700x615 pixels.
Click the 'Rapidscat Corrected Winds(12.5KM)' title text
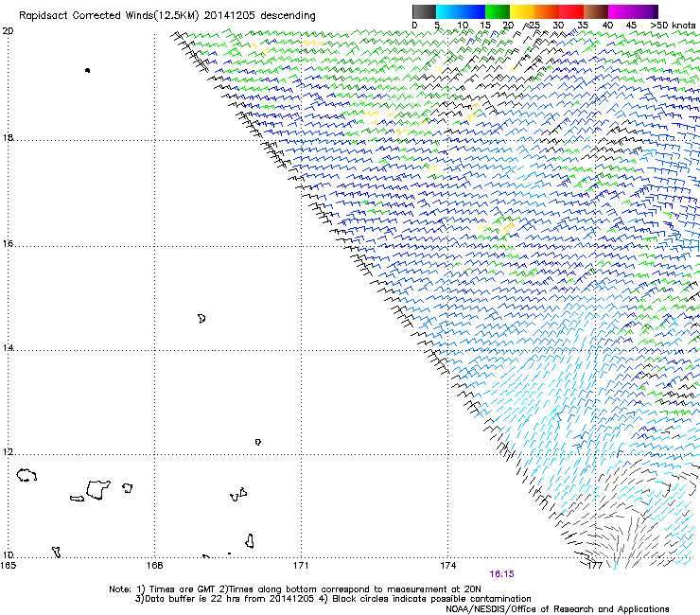click(109, 16)
